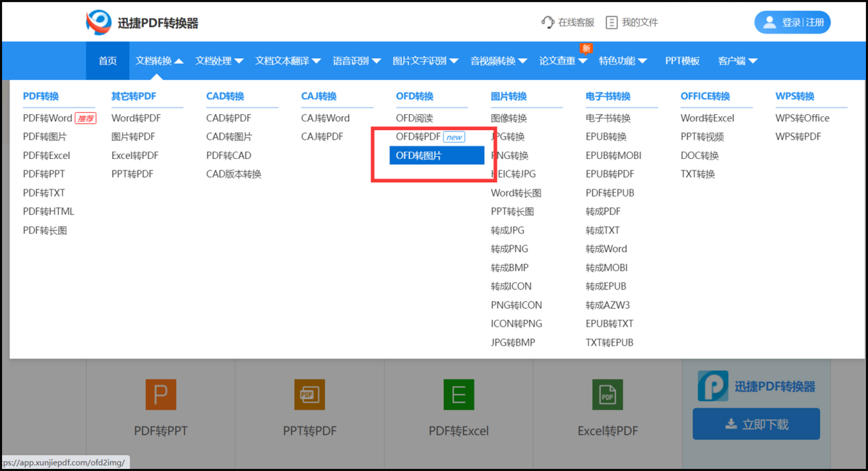Image resolution: width=868 pixels, height=471 pixels.
Task: Click the blue P client logo icon
Action: [x=713, y=386]
